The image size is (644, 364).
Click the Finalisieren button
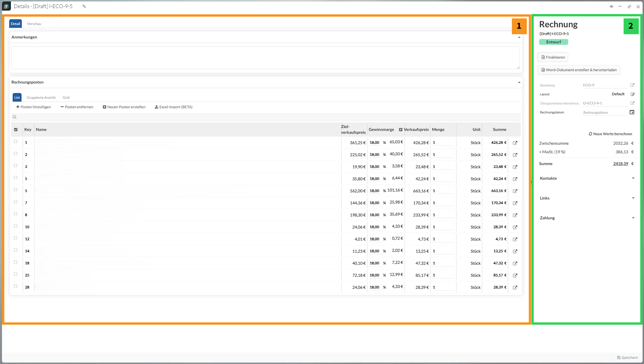pyautogui.click(x=553, y=57)
